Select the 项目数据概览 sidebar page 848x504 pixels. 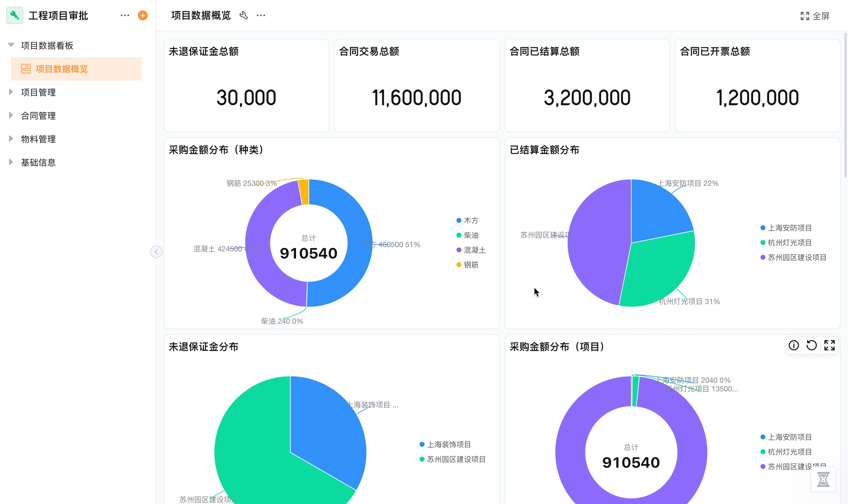click(x=76, y=69)
